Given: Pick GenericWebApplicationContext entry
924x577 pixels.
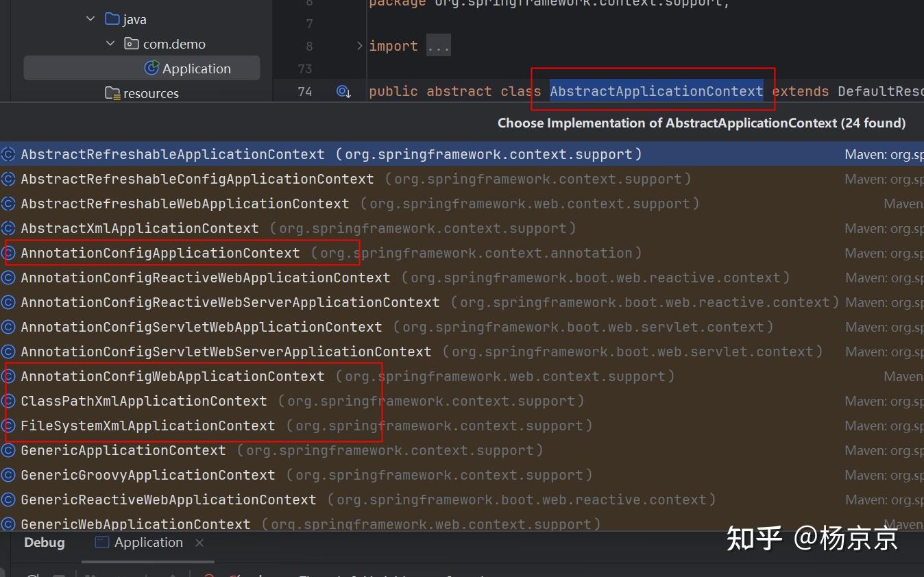Looking at the screenshot, I should click(x=462, y=523).
